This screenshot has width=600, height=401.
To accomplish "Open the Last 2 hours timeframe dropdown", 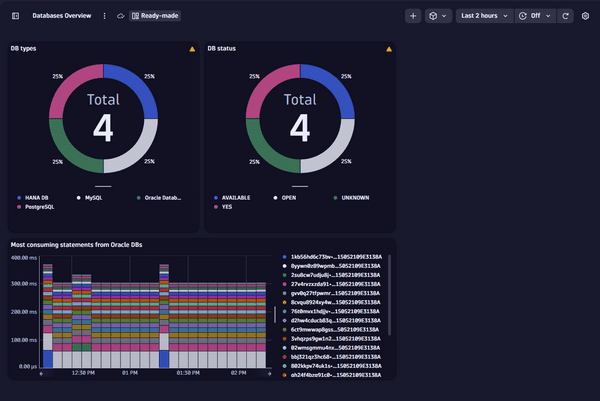I will click(484, 16).
